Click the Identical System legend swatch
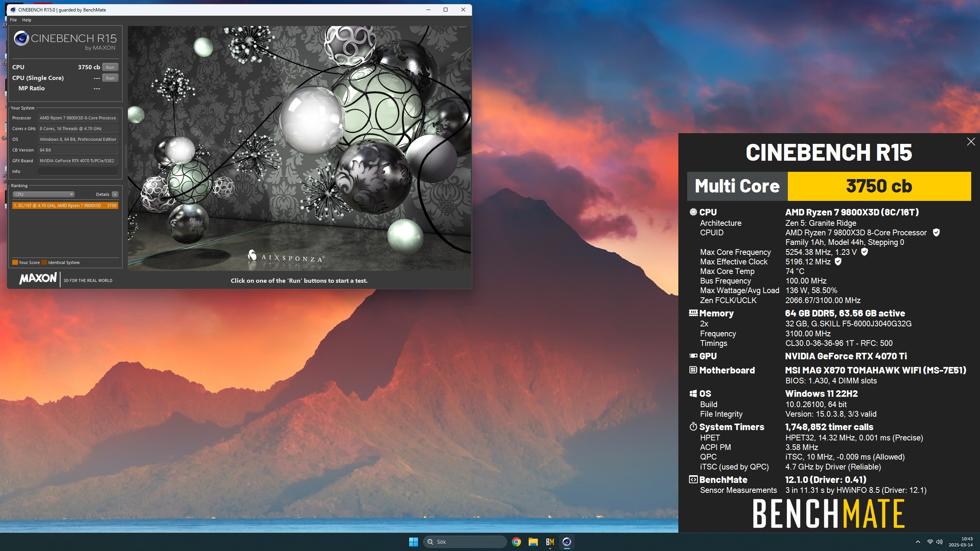This screenshot has width=980, height=551. 44,262
